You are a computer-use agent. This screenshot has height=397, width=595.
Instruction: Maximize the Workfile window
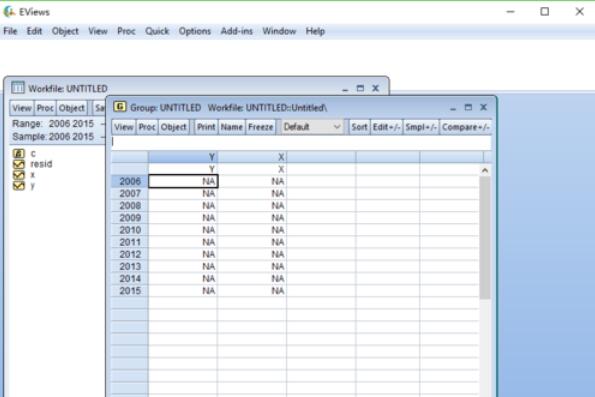click(360, 88)
